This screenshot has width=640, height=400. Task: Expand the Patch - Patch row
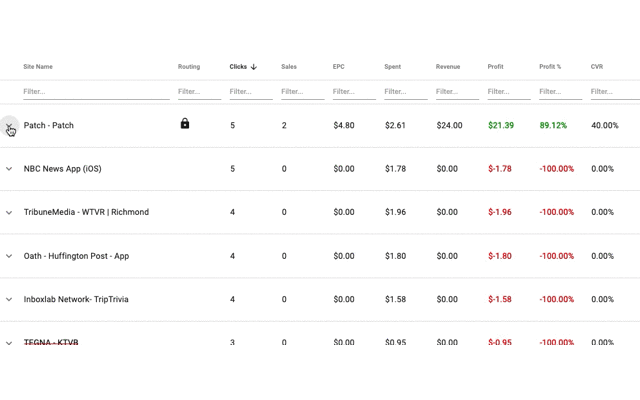click(9, 125)
